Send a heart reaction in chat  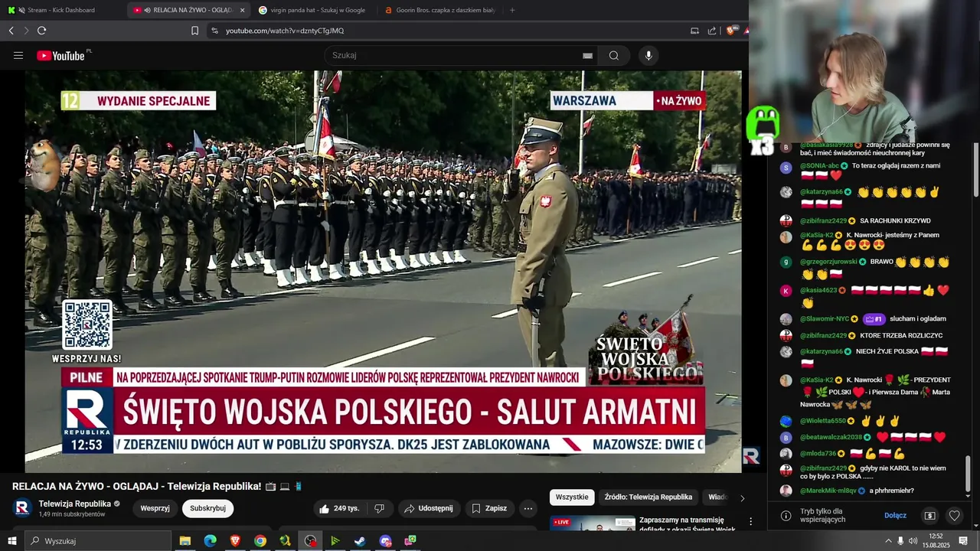click(x=954, y=516)
